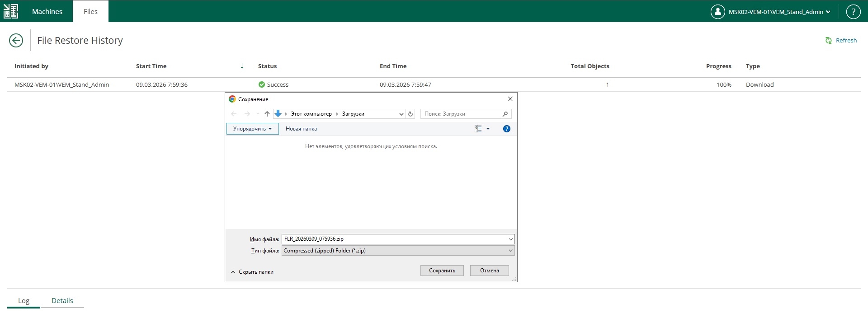This screenshot has height=313, width=868.
Task: Open the dialog help blue question icon
Action: (507, 129)
